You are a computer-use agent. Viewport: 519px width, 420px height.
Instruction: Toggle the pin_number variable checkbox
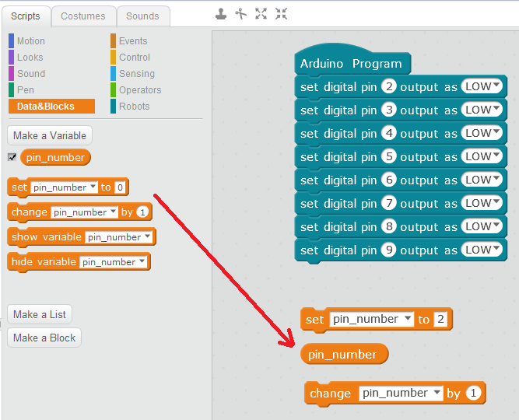point(12,157)
